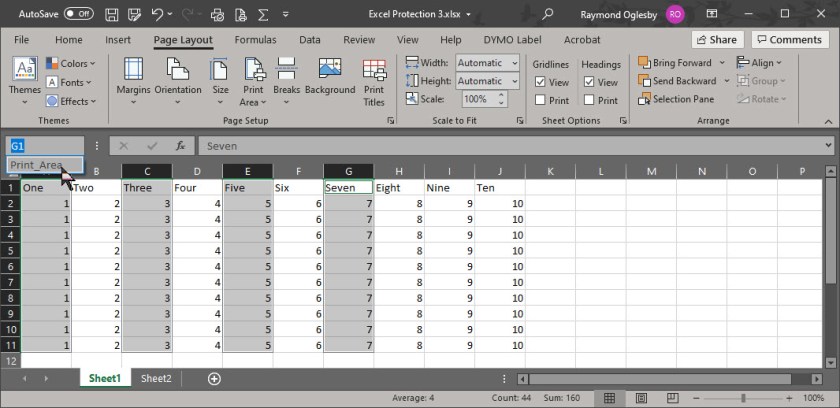The image size is (840, 408).
Task: Click the Share button
Action: coord(717,40)
